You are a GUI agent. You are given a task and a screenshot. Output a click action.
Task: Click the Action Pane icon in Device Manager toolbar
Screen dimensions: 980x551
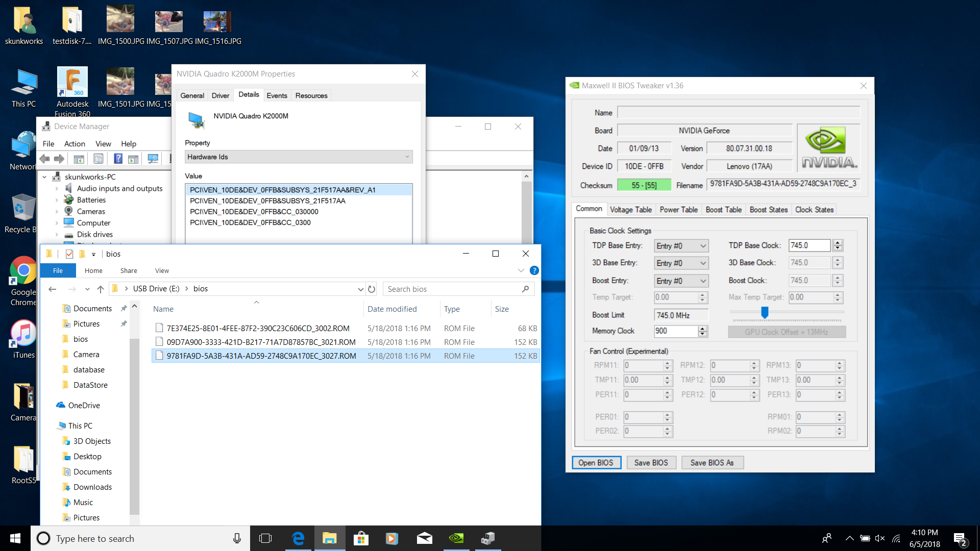click(133, 159)
